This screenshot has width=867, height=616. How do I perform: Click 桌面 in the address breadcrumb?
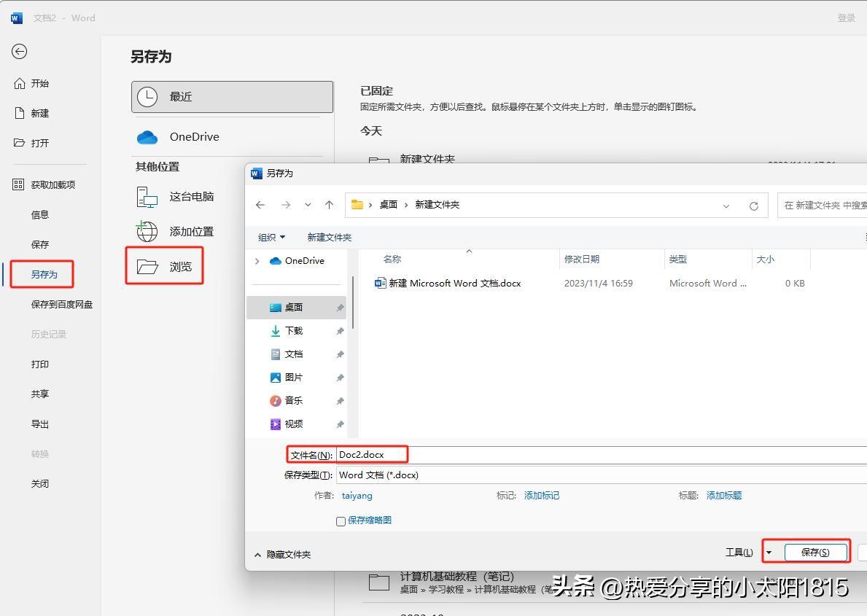point(388,205)
